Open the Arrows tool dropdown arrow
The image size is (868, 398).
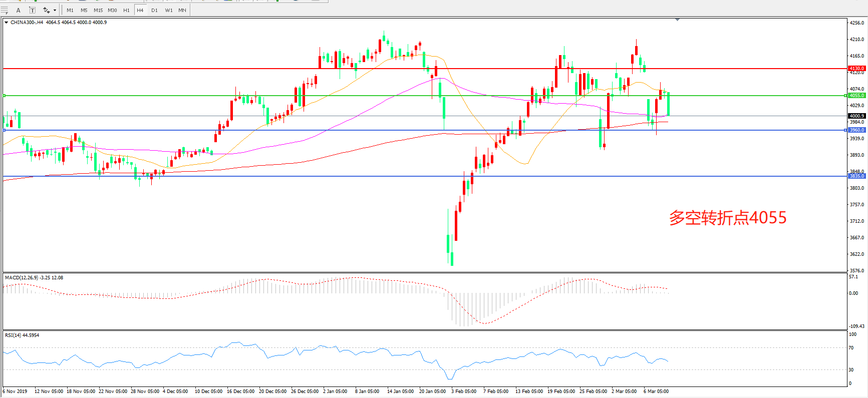pos(55,10)
